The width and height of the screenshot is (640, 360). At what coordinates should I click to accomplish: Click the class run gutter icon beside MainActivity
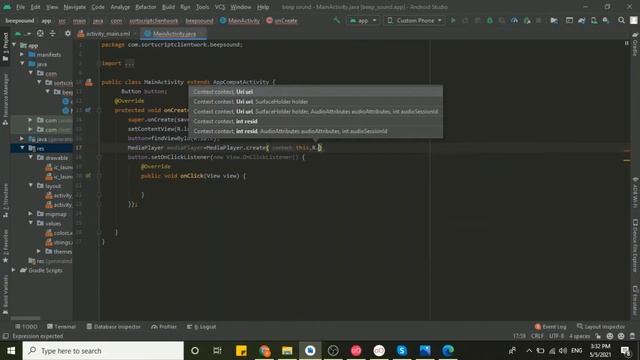[x=89, y=82]
